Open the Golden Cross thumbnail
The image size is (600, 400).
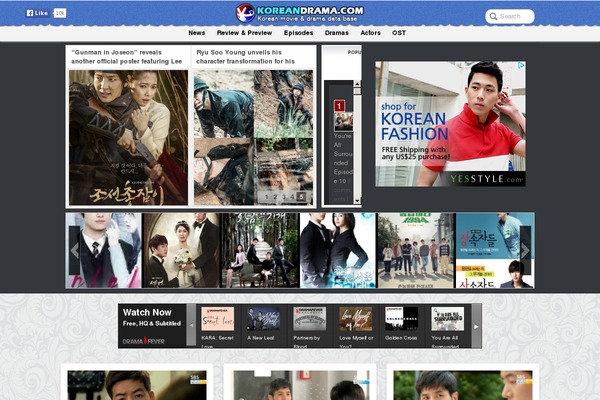tap(401, 318)
